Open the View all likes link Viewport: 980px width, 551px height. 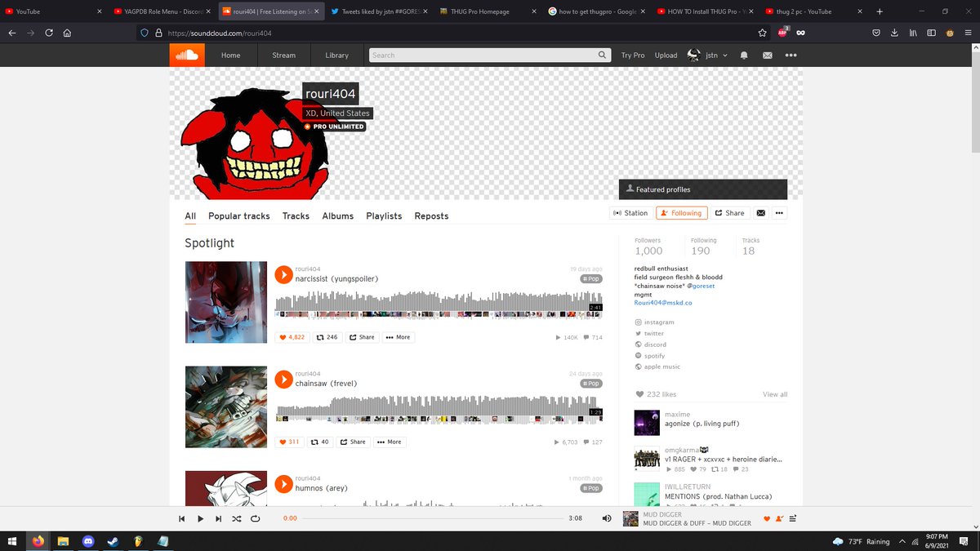coord(774,394)
